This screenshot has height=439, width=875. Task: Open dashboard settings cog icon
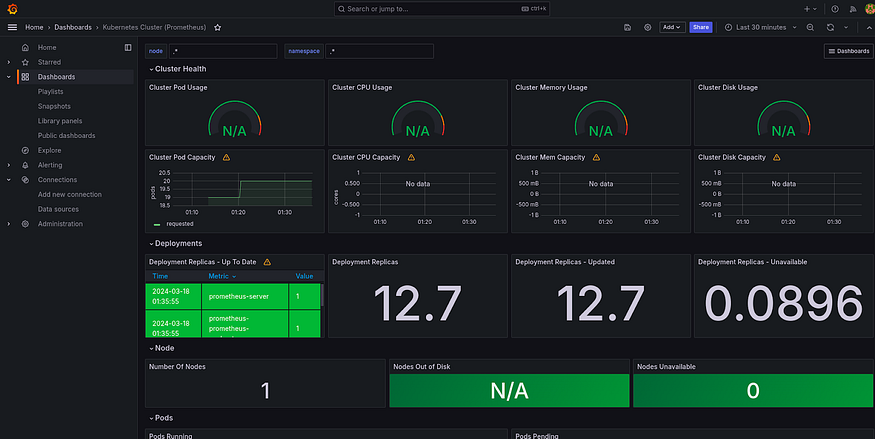(x=647, y=27)
